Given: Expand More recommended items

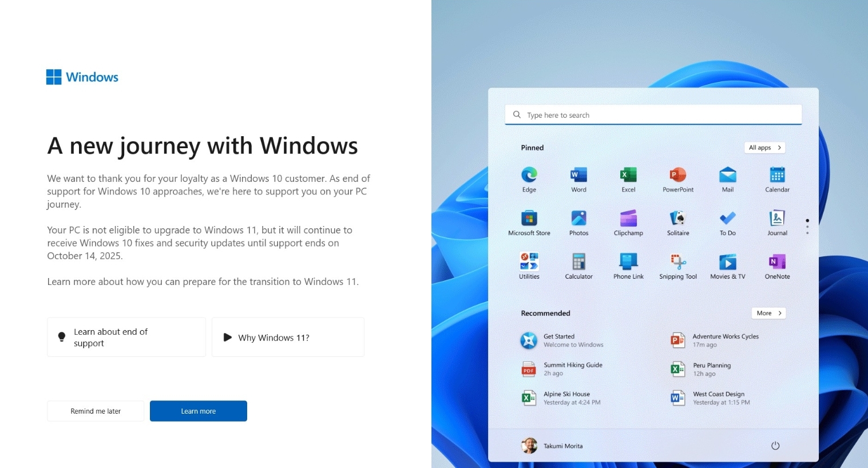Looking at the screenshot, I should tap(768, 313).
